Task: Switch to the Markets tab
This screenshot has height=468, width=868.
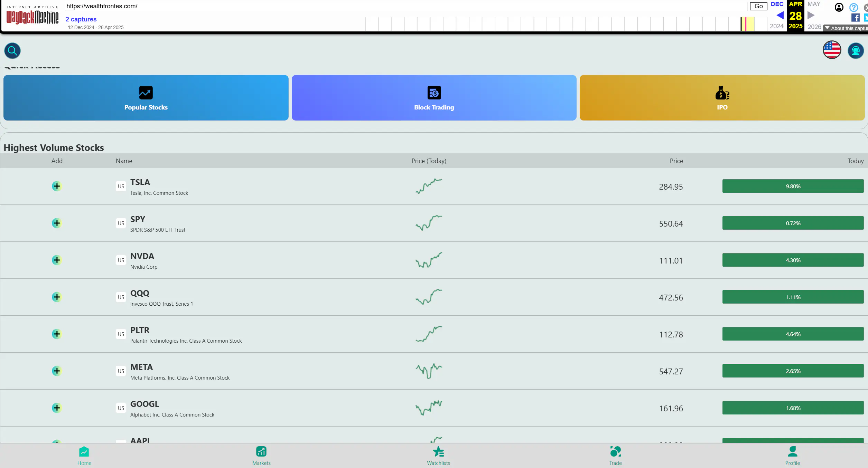Action: point(261,456)
